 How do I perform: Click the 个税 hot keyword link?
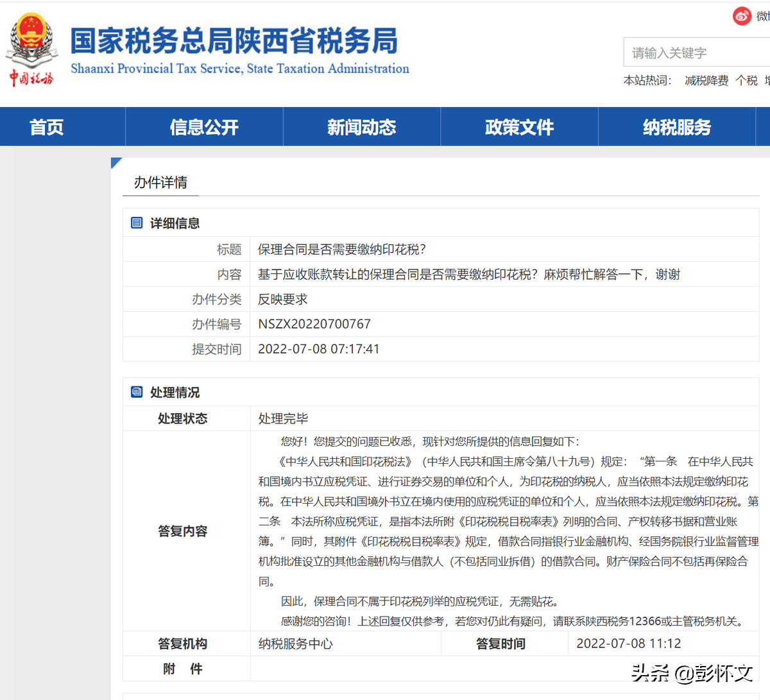click(x=747, y=81)
